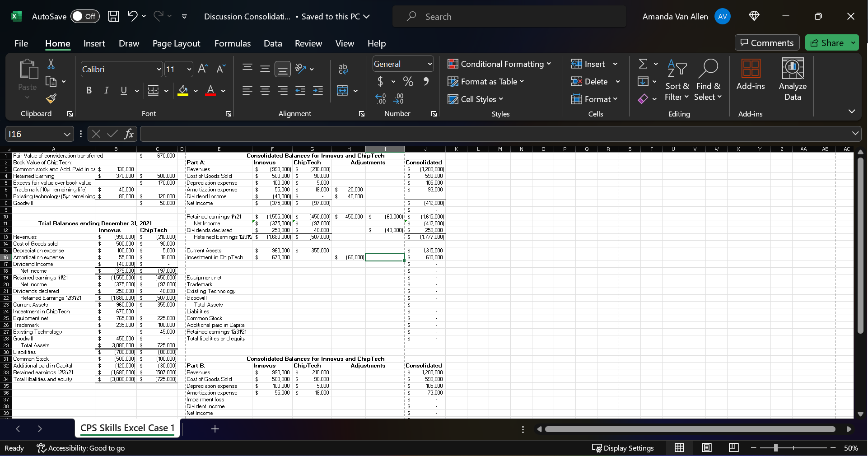This screenshot has width=868, height=456.
Task: Open the Calibri font name dropdown
Action: (159, 70)
